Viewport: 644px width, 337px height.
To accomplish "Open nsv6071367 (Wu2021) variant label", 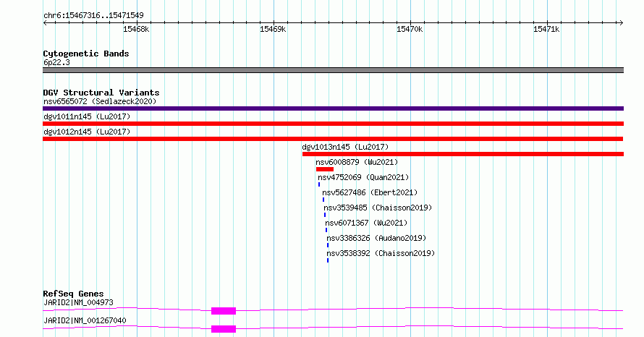I will pos(366,223).
